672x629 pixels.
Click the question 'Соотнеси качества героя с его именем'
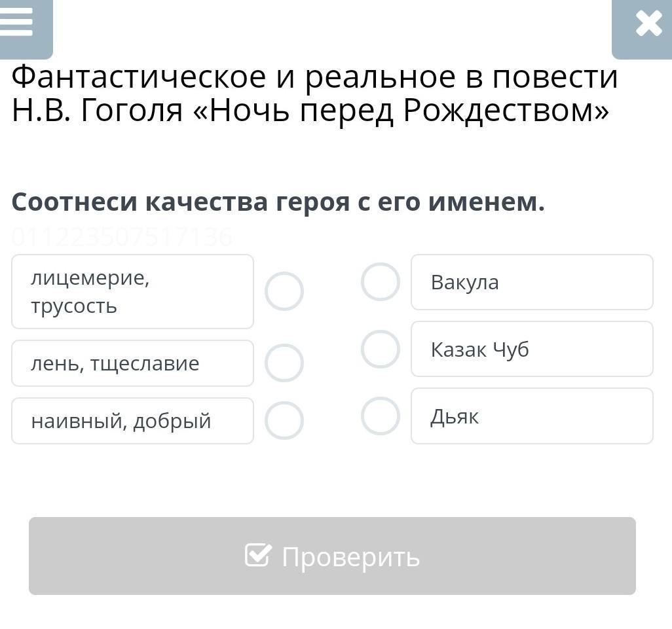point(278,202)
